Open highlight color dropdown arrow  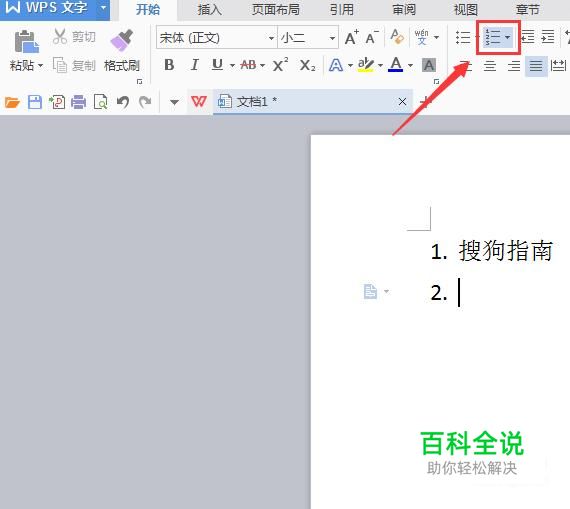pos(380,66)
